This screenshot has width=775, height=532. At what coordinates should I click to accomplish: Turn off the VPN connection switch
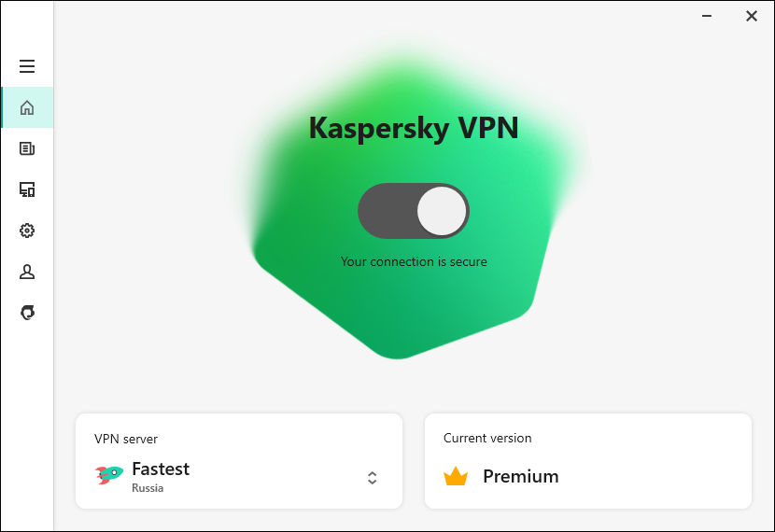(413, 211)
